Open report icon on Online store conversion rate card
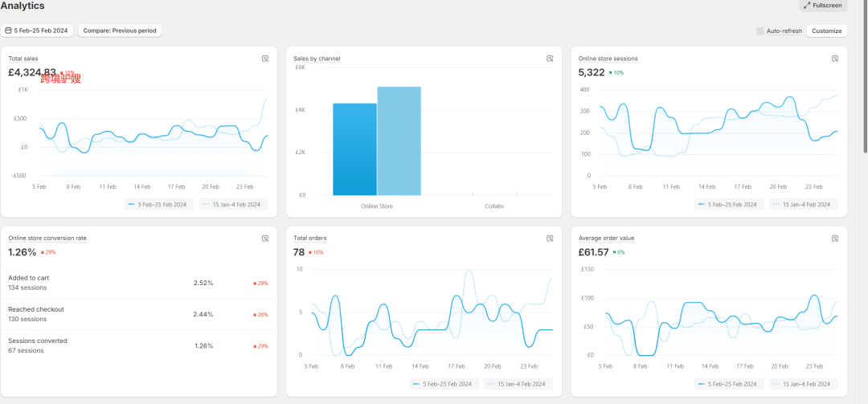868x404 pixels. click(x=265, y=239)
